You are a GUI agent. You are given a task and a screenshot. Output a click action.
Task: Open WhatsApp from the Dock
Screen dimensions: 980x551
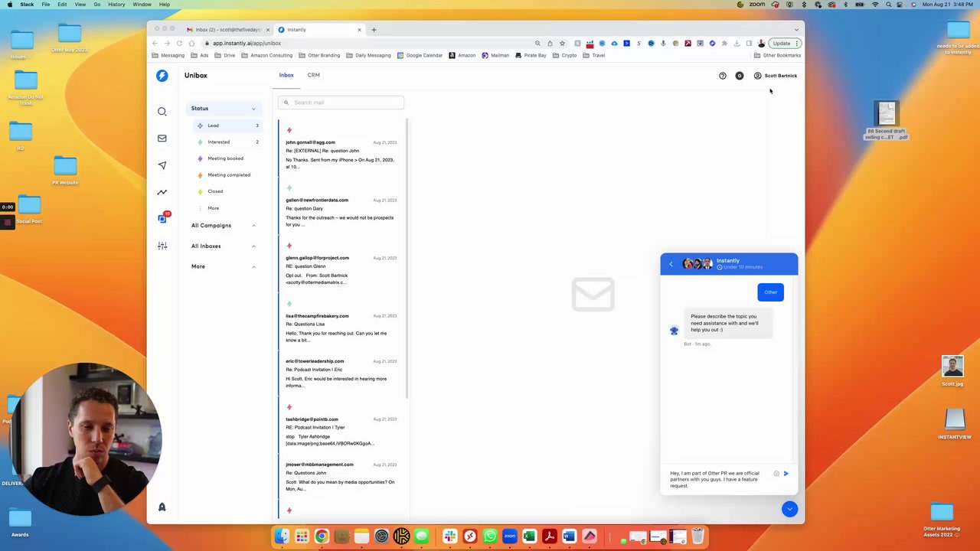click(x=489, y=536)
